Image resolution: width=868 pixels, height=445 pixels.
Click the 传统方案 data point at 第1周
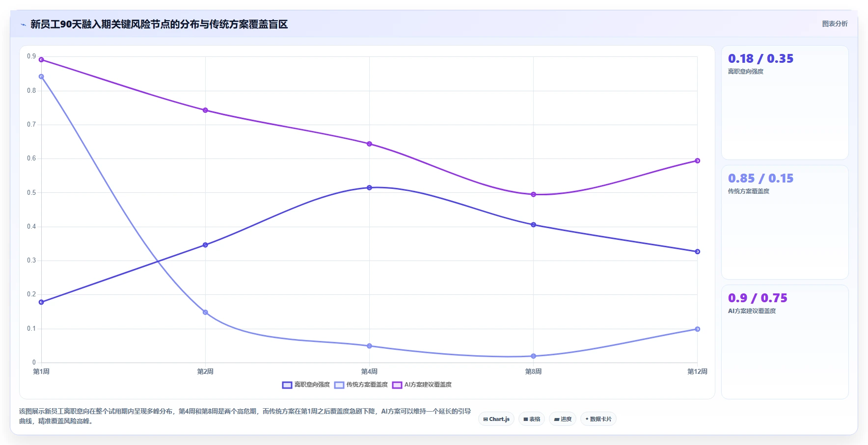point(41,77)
